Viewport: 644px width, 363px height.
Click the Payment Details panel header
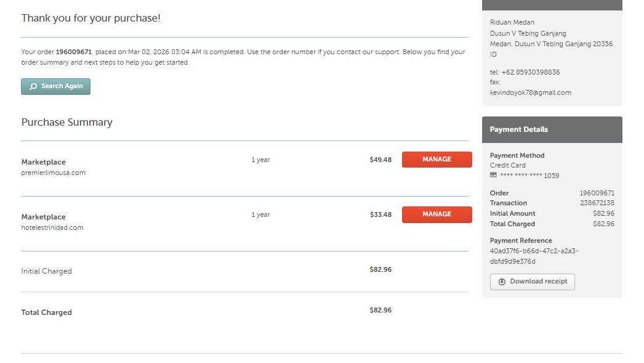(552, 129)
